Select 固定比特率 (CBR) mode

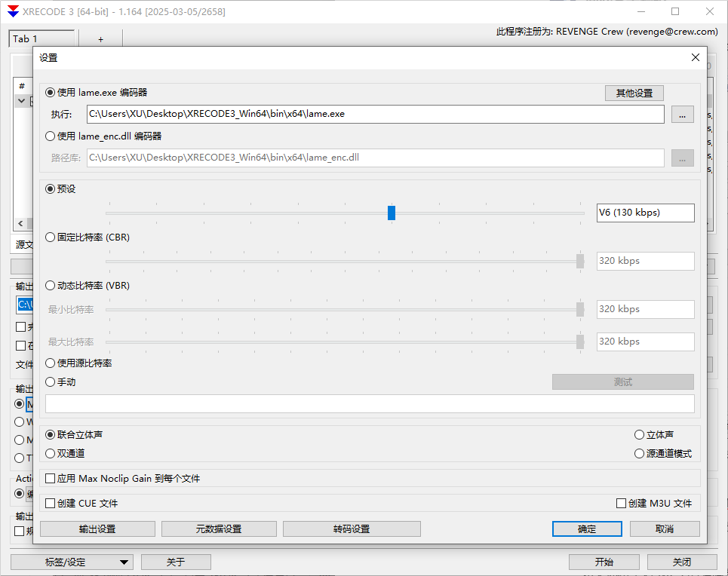50,237
